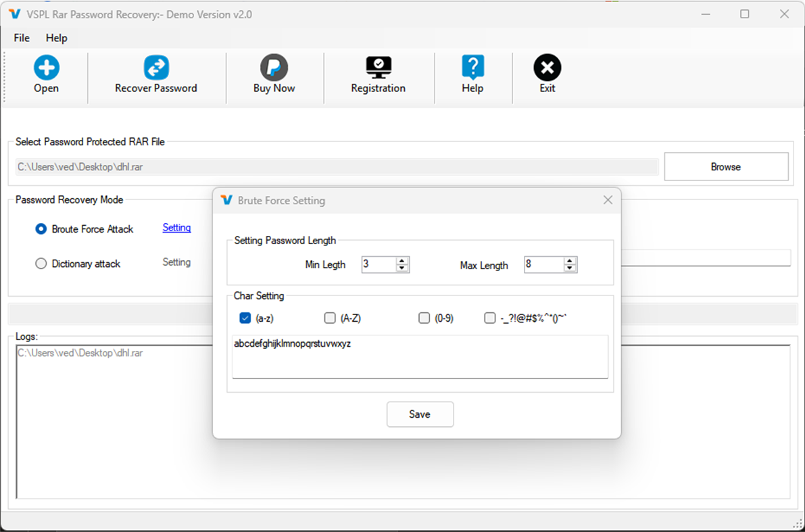The image size is (805, 532).
Task: Check the special characters option
Action: [x=489, y=318]
